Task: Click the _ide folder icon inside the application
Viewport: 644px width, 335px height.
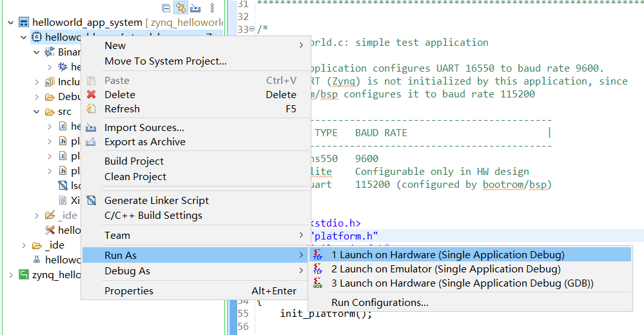Action: [x=50, y=215]
